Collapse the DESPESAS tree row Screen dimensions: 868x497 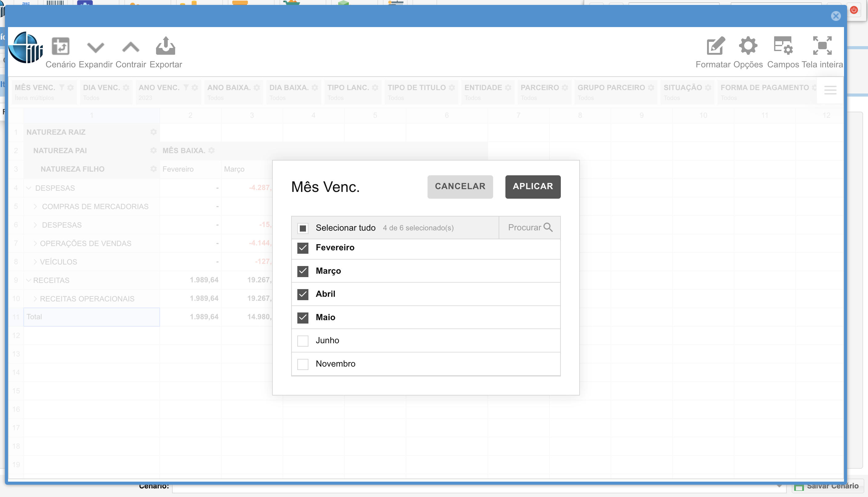pos(29,188)
